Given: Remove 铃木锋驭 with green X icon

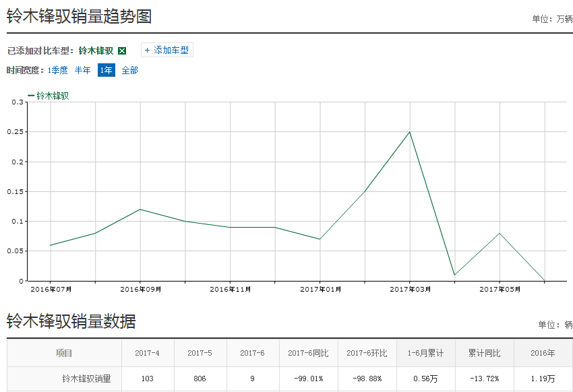Looking at the screenshot, I should pyautogui.click(x=122, y=51).
